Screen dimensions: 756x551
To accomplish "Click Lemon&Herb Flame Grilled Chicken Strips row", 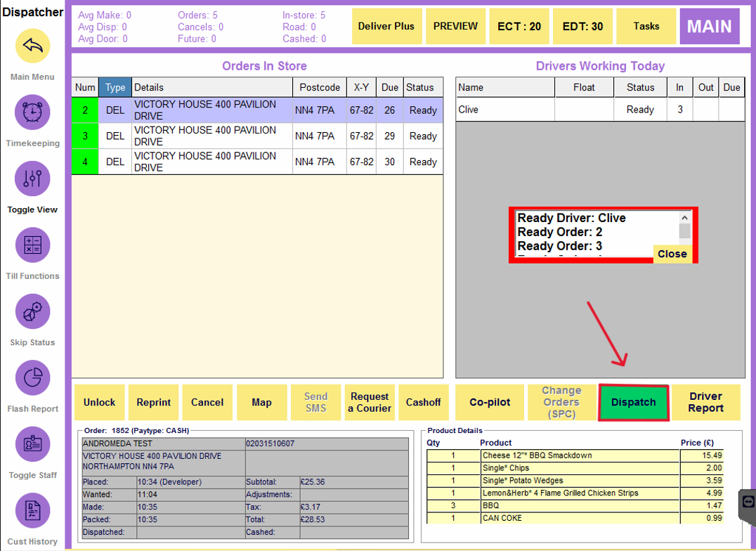I will [575, 493].
